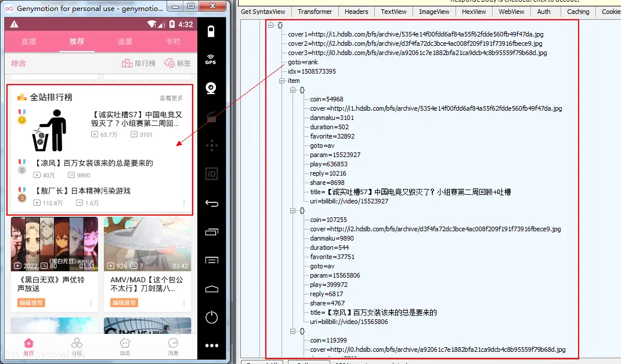Tap the Android recent apps icon
The width and height of the screenshot is (621, 364).
[211, 232]
